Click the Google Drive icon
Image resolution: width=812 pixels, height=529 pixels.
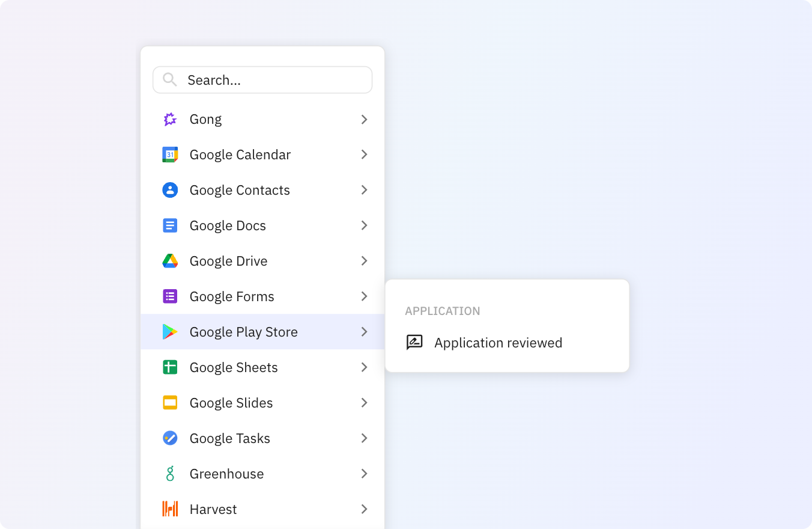tap(170, 261)
